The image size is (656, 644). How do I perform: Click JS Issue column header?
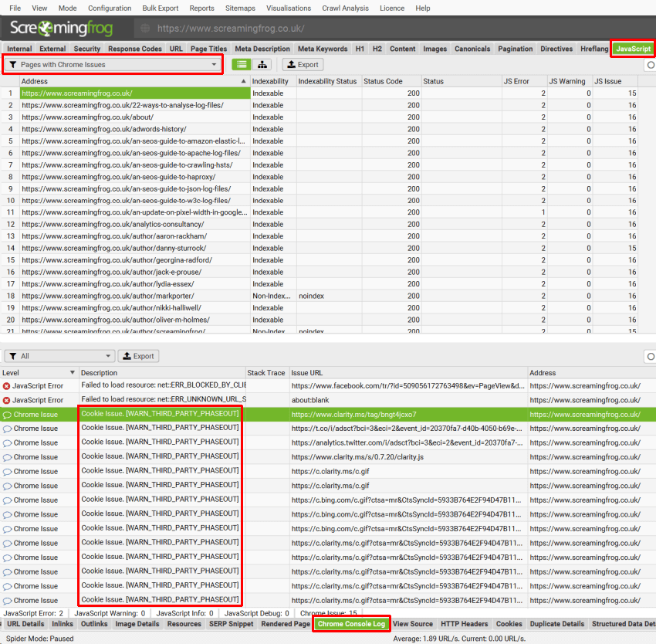pos(615,81)
